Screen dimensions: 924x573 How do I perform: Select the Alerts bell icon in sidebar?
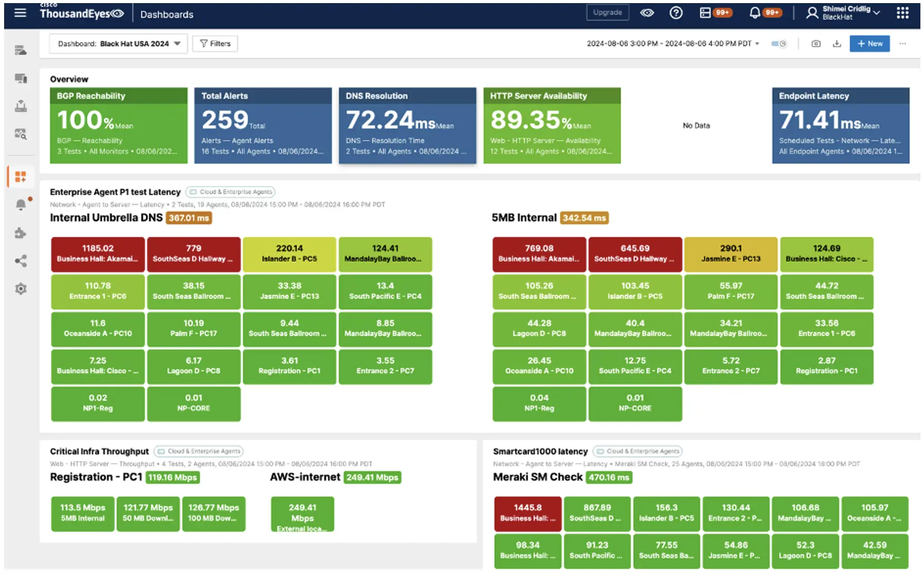pos(21,205)
